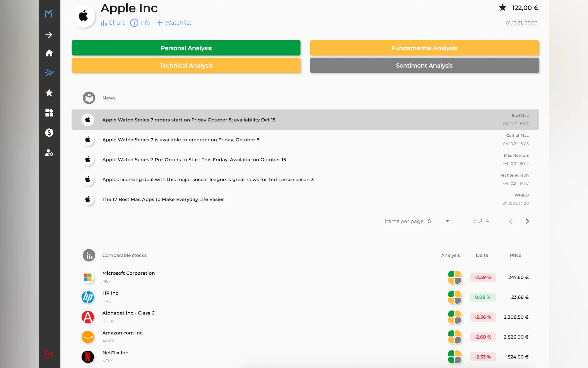The width and height of the screenshot is (588, 368).
Task: Open the dashboard widgets sidebar icon
Action: tap(49, 113)
